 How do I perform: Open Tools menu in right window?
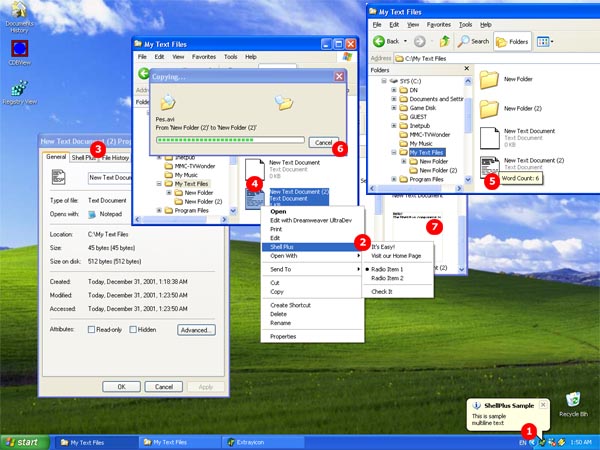pyautogui.click(x=465, y=24)
